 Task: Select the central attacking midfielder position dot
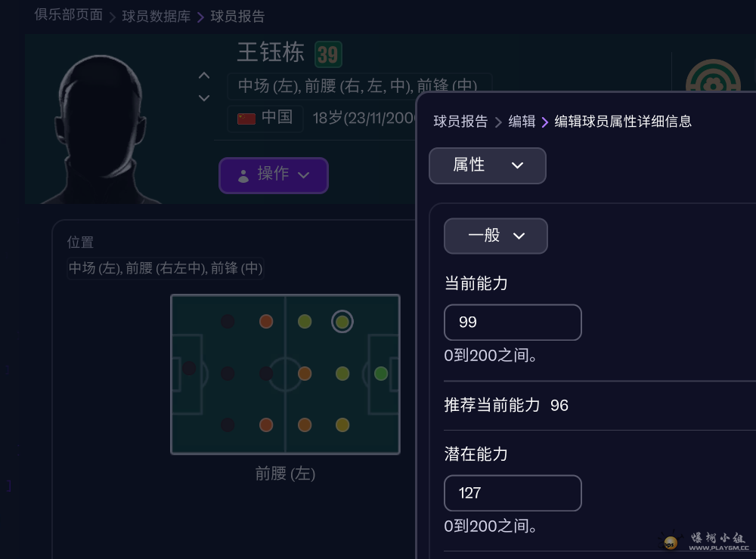click(342, 373)
